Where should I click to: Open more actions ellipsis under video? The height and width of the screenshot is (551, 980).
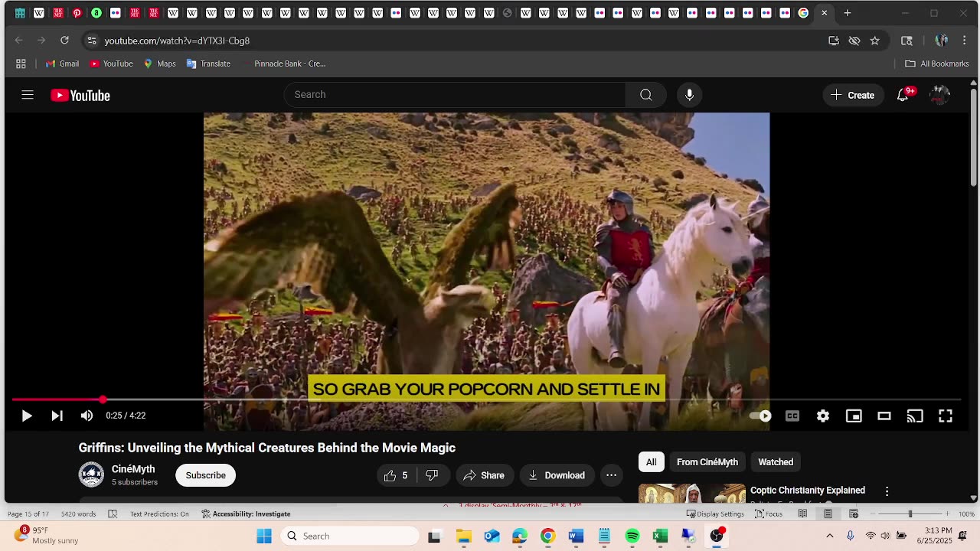click(611, 475)
